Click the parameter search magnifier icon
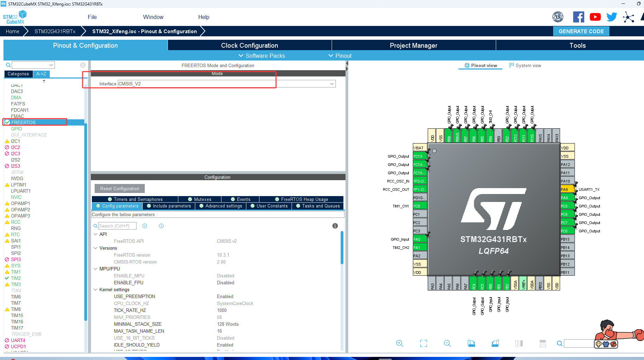Image resolution: width=644 pixels, height=360 pixels. click(95, 226)
